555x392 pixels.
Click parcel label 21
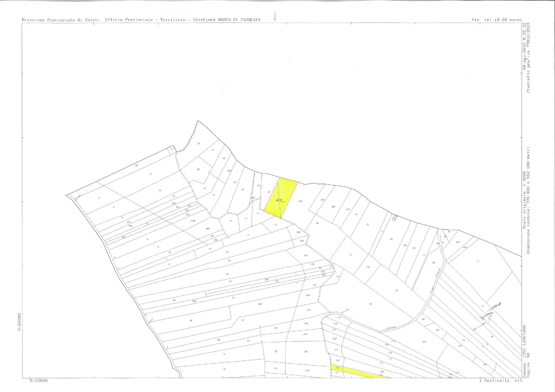tap(227, 274)
